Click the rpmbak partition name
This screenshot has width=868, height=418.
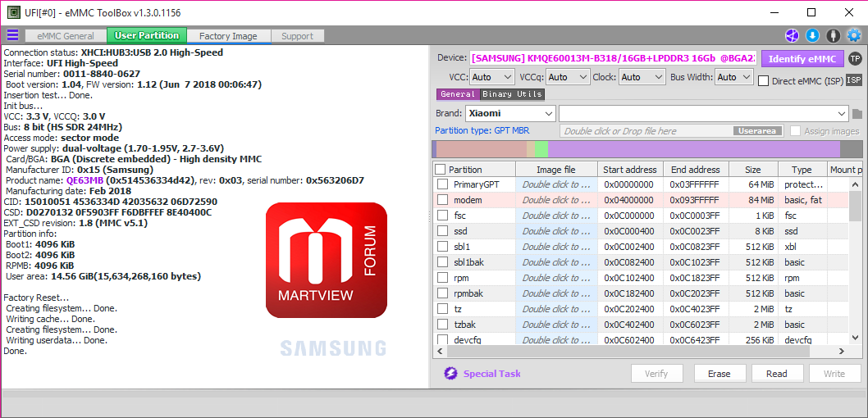[x=469, y=293]
